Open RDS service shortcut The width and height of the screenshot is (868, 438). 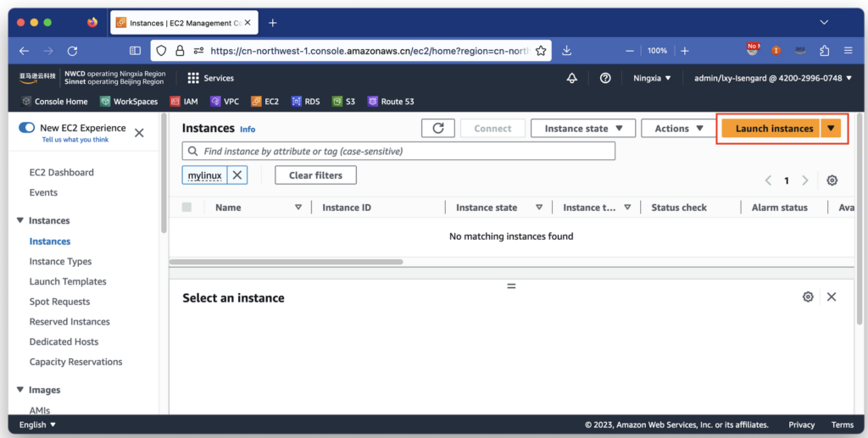[x=305, y=101]
